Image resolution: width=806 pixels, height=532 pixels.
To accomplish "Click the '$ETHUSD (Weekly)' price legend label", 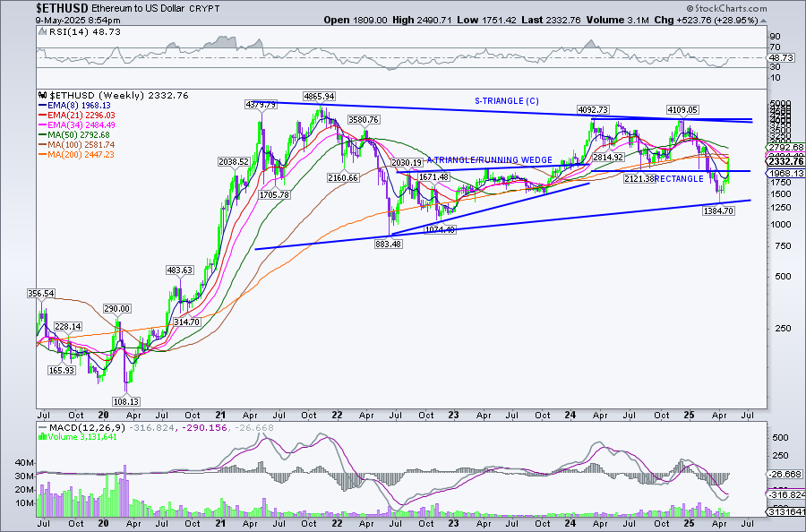I will 119,96.
